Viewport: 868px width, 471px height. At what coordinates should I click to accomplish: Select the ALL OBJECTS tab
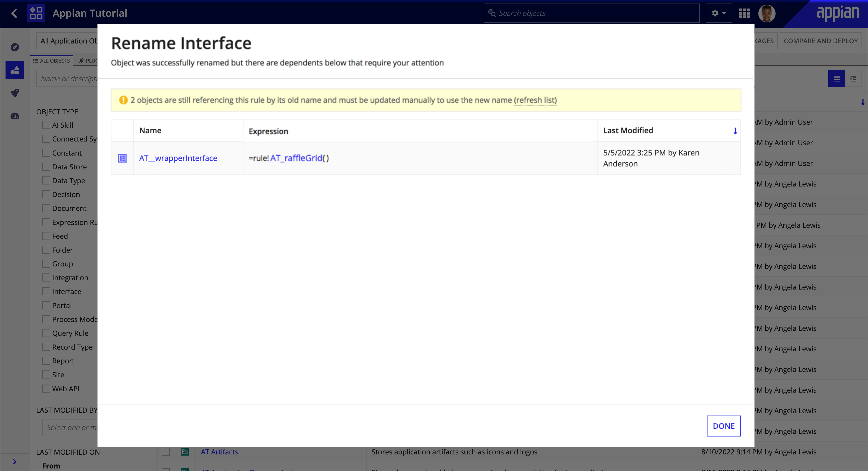coord(51,60)
